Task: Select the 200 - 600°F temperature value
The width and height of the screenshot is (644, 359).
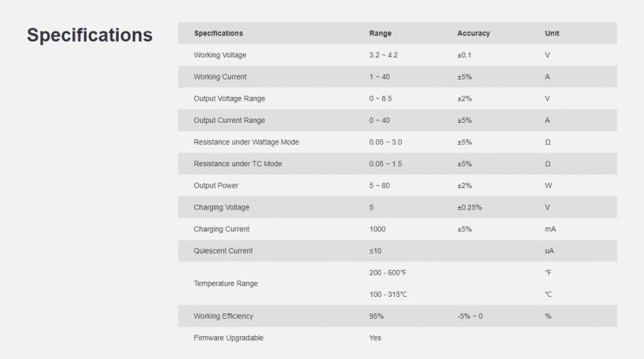Action: coord(388,272)
